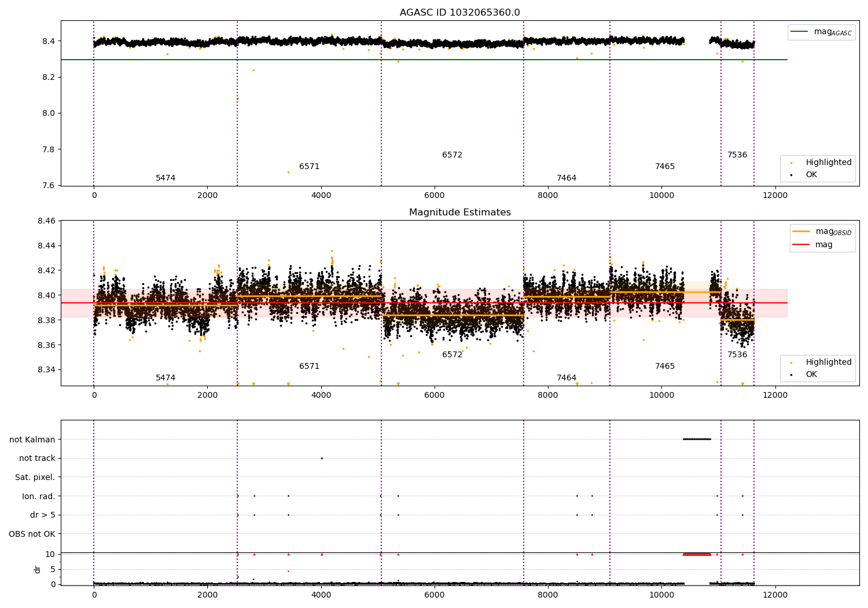The height and width of the screenshot is (608, 868).
Task: Click the 'Sat. pixel.' axis label
Action: pyautogui.click(x=35, y=478)
